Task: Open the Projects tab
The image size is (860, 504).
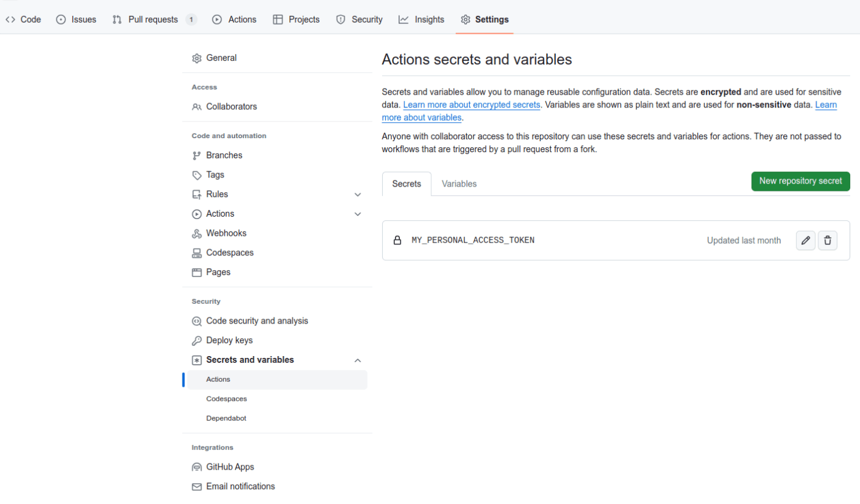Action: tap(296, 20)
